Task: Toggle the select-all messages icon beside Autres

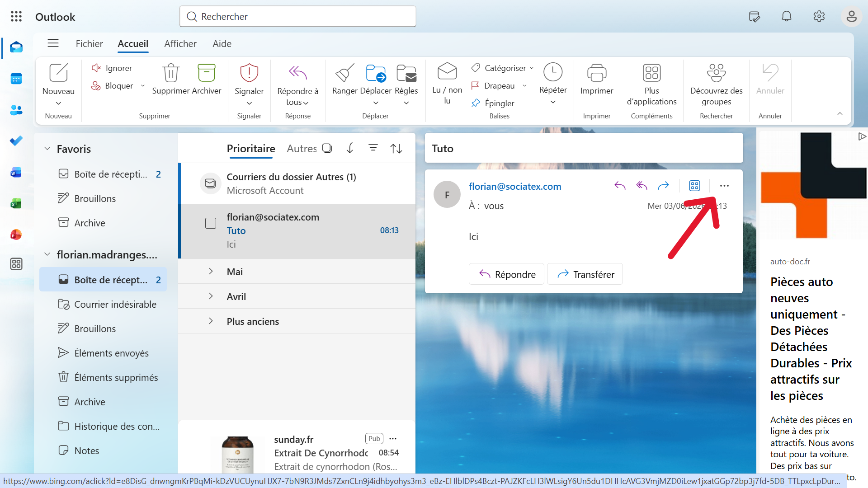Action: [x=327, y=148]
